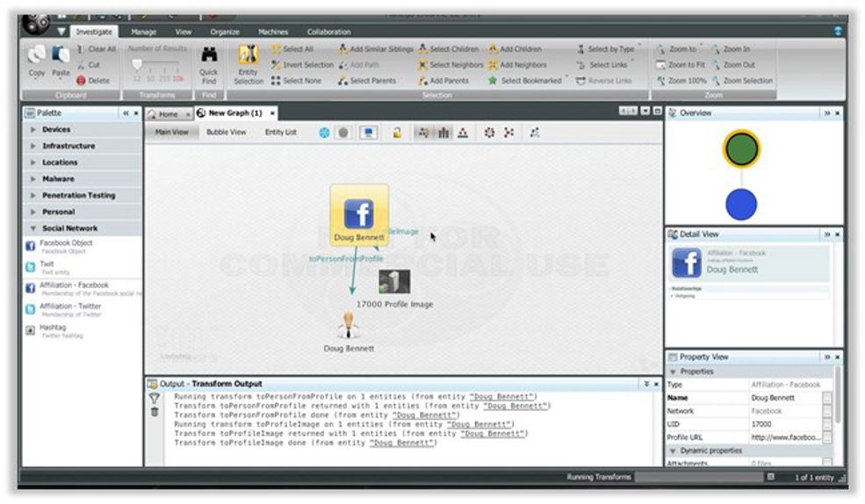Viewport: 865px width, 504px height.
Task: Click Clear All in Clipboard group
Action: [96, 49]
